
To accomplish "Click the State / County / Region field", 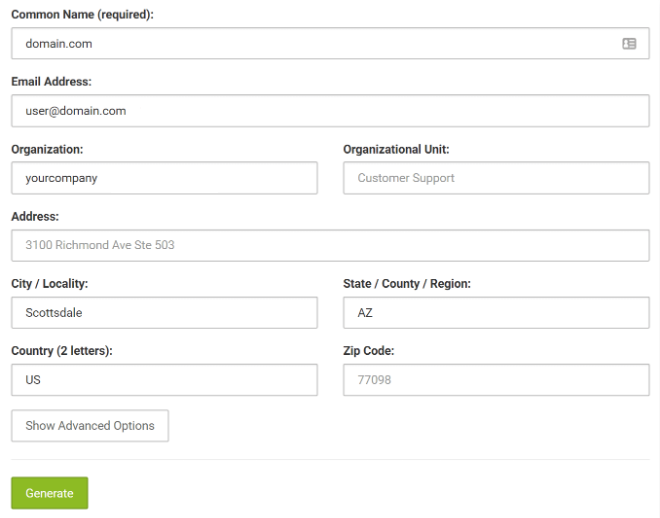I will 496,313.
